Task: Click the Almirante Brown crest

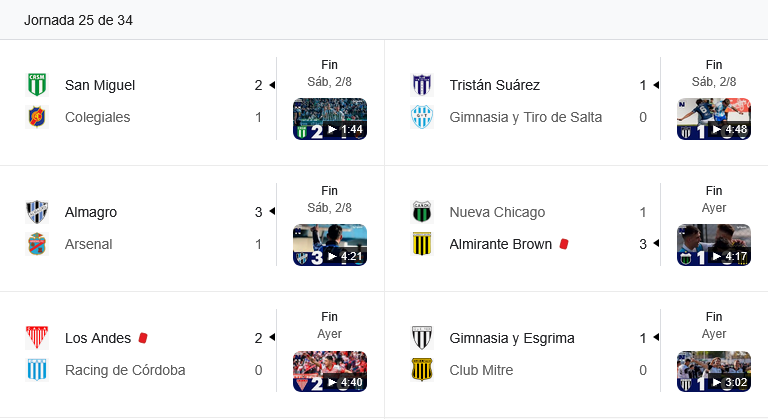Action: click(x=422, y=244)
